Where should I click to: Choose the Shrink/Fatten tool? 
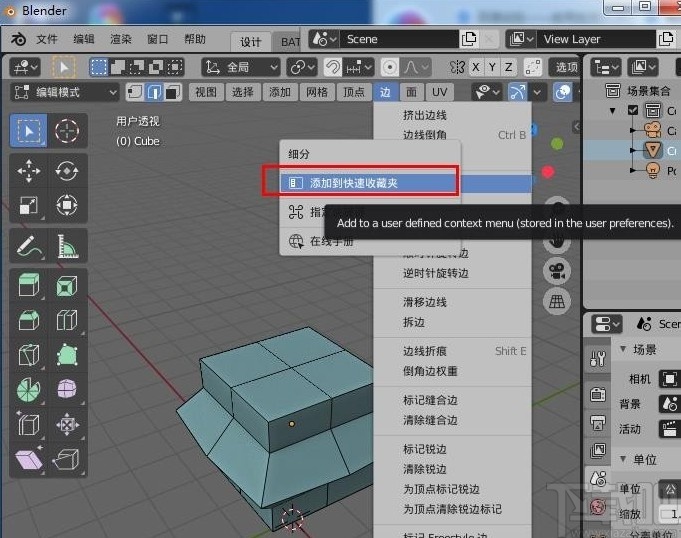pyautogui.click(x=67, y=424)
